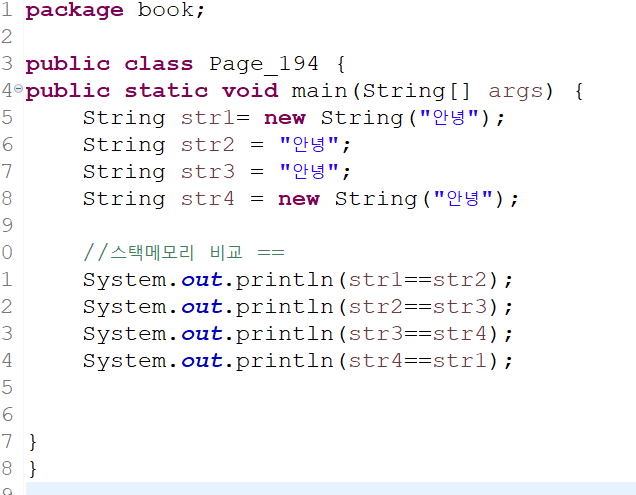Click the class name Page_194
Screen dimensions: 636x495
pyautogui.click(x=264, y=64)
